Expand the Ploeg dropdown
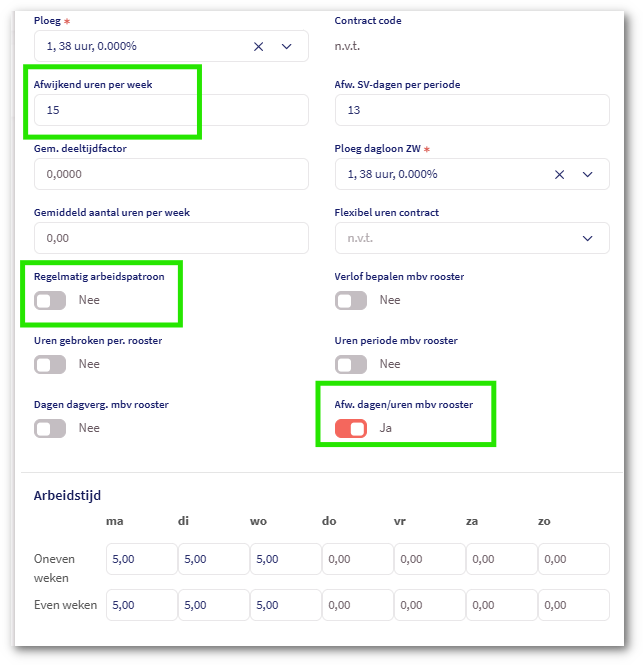Screen dimensions: 643x665 287,46
